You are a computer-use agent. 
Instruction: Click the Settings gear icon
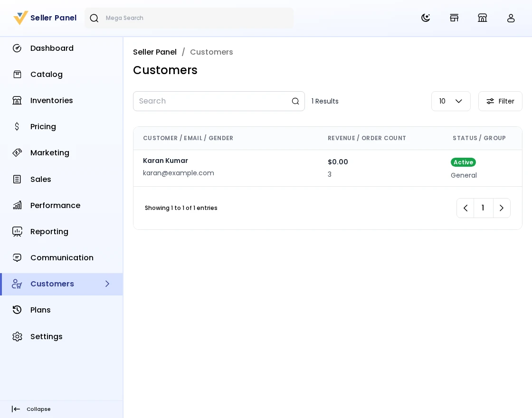[17, 336]
